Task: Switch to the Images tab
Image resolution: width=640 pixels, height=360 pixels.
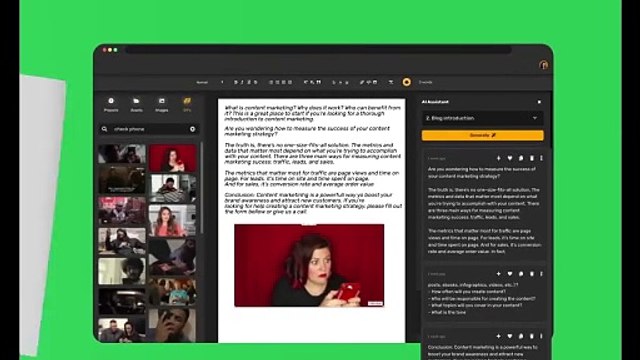Action: click(162, 104)
